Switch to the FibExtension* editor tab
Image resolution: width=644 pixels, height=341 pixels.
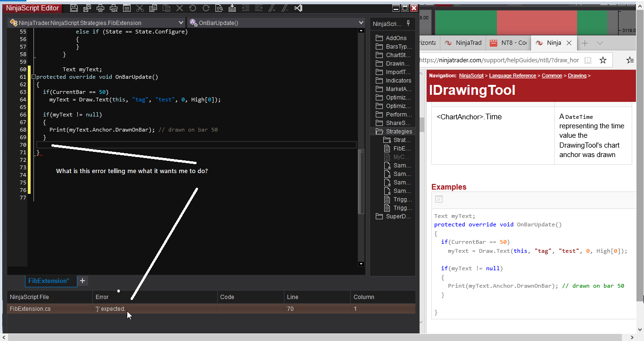tap(48, 281)
